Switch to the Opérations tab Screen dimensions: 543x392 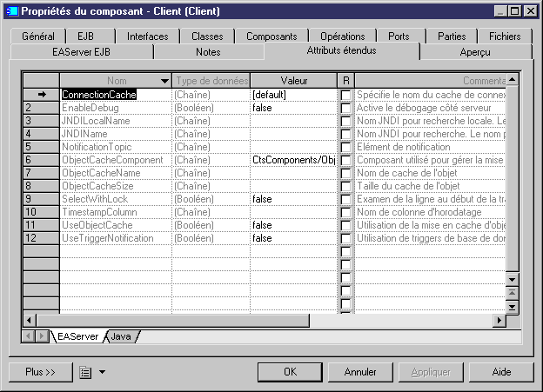tap(342, 37)
